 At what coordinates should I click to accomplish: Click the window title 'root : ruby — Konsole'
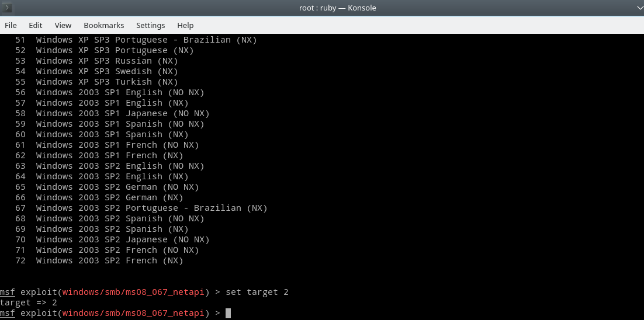[x=338, y=8]
